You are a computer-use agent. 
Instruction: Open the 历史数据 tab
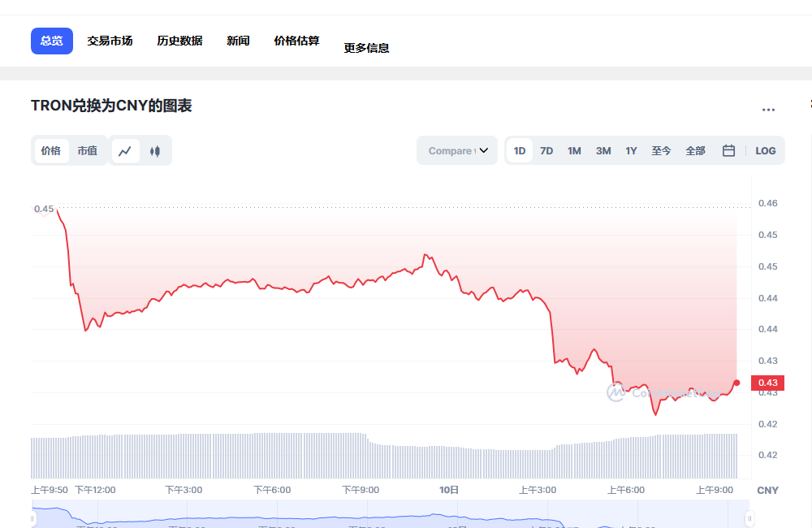click(x=179, y=41)
